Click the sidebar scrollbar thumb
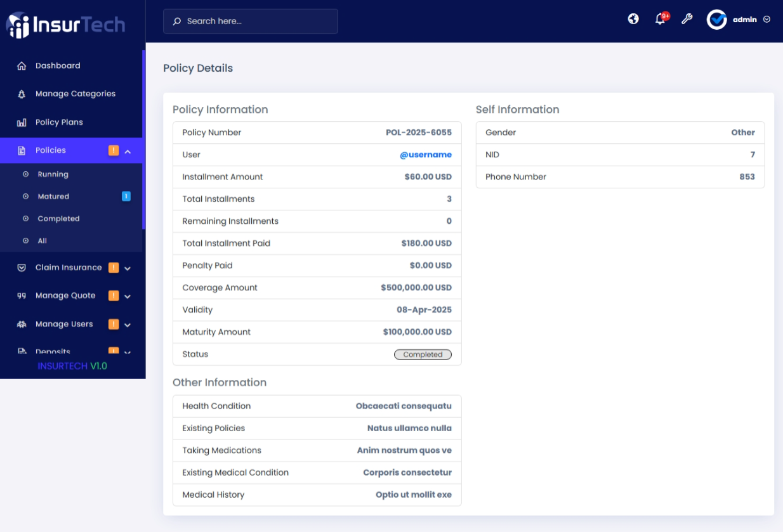 coord(144,139)
